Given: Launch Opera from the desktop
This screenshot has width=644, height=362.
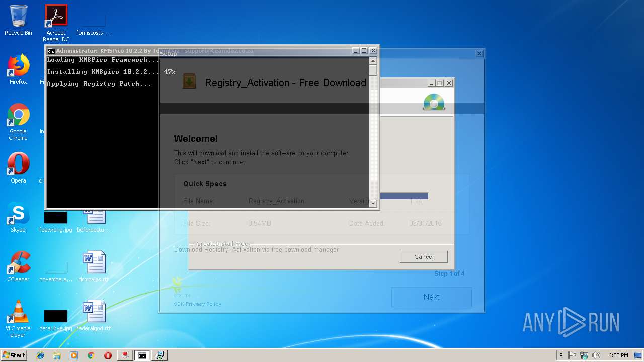Looking at the screenshot, I should point(18,168).
